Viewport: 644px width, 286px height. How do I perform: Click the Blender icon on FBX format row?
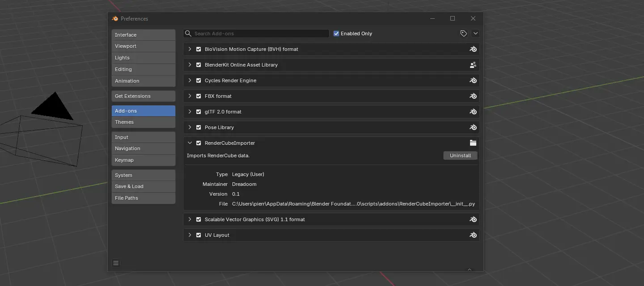pos(473,96)
